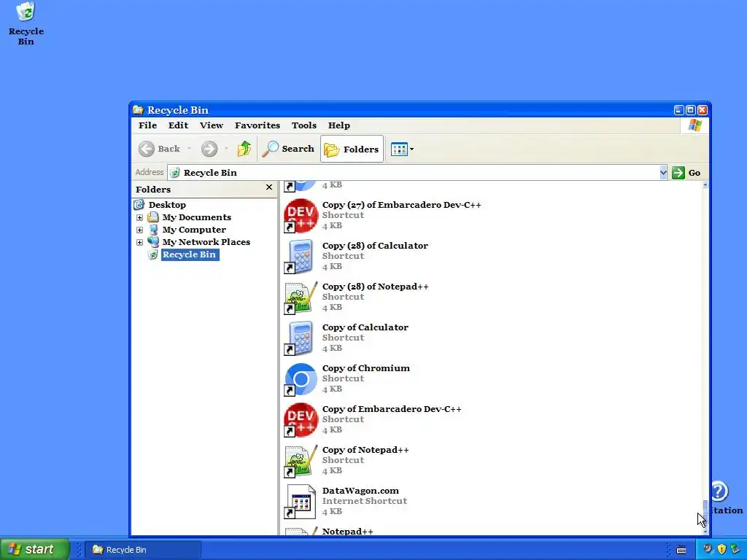
Task: Click the Windows flag logo icon
Action: point(695,125)
